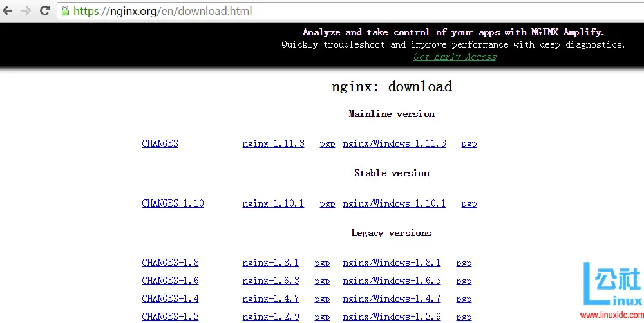Download nginx/Windows-1.10.1
Screen dimensions: 644x323
(394, 203)
